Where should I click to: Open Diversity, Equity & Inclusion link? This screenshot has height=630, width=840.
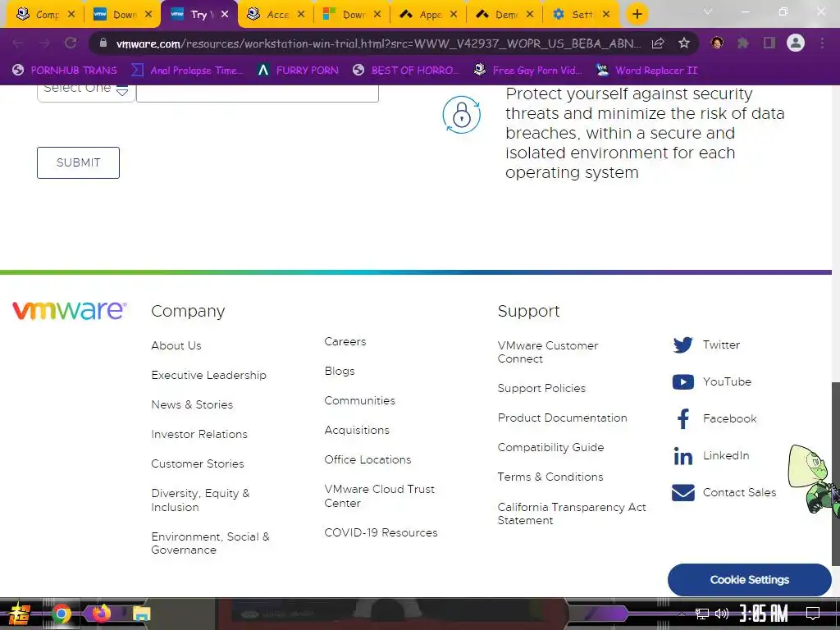tap(200, 500)
